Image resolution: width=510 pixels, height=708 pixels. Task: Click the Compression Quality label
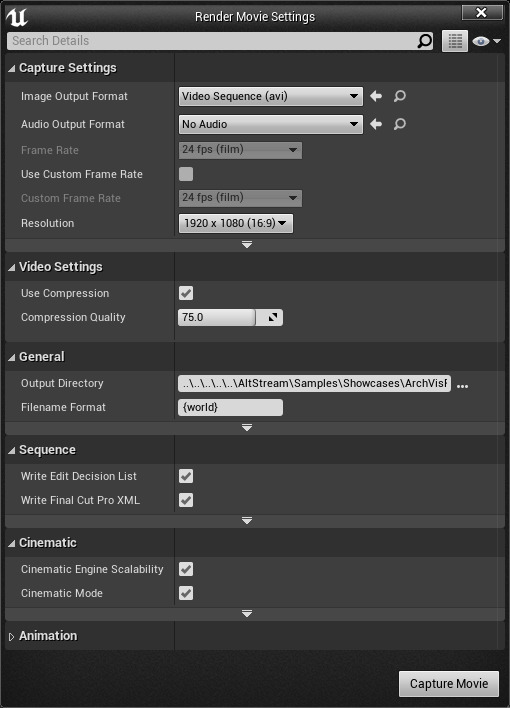click(x=73, y=317)
